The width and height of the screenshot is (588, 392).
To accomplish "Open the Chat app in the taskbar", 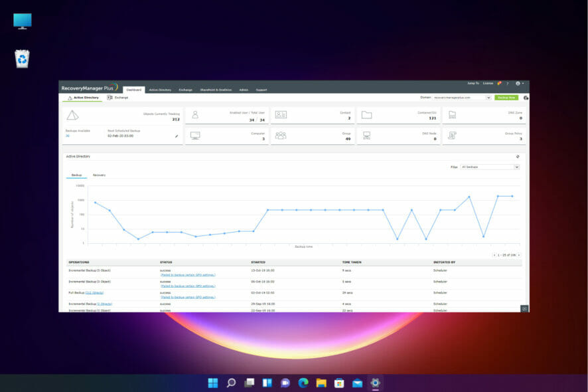I will (x=285, y=383).
